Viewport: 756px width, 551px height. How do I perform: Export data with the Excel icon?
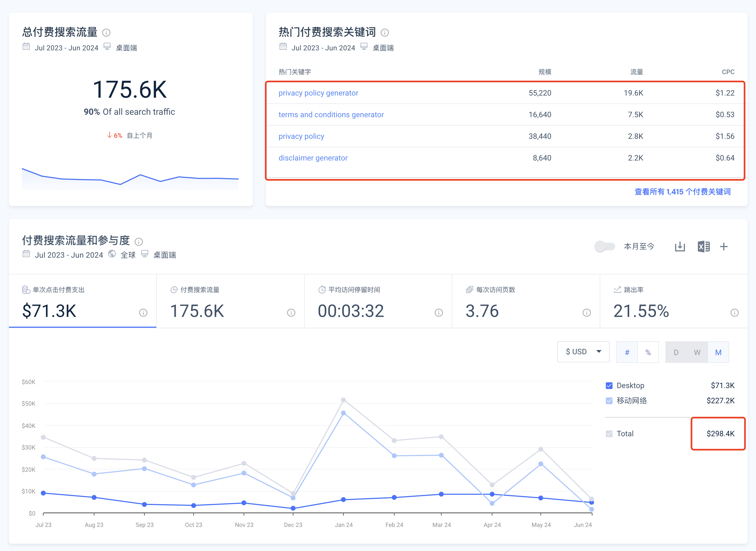[703, 247]
